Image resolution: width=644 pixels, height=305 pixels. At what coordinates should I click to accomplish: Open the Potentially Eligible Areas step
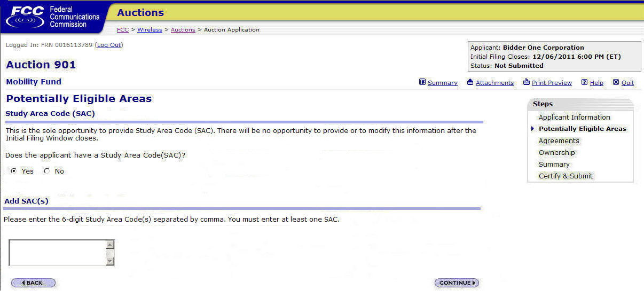(x=583, y=129)
